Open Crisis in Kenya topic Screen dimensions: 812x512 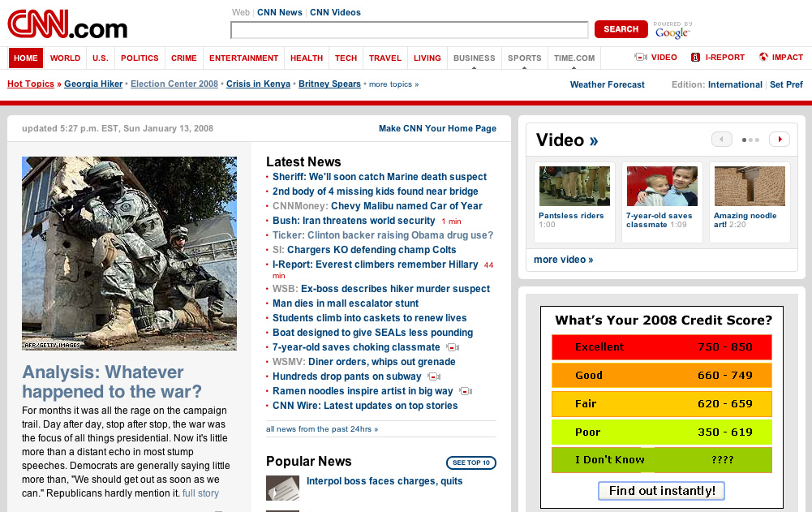258,84
